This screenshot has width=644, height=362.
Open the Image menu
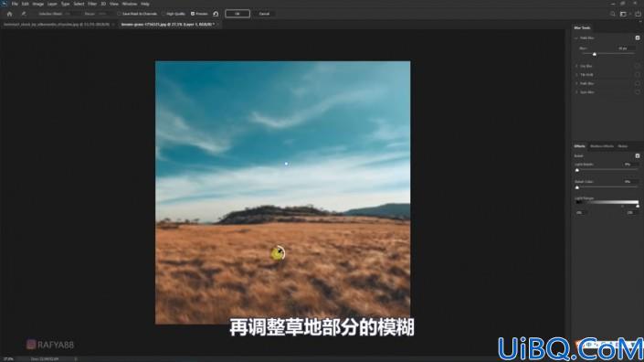click(37, 4)
